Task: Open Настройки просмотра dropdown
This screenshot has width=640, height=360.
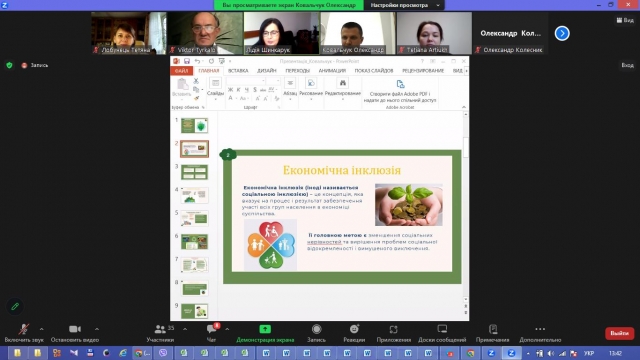Action: (404, 5)
